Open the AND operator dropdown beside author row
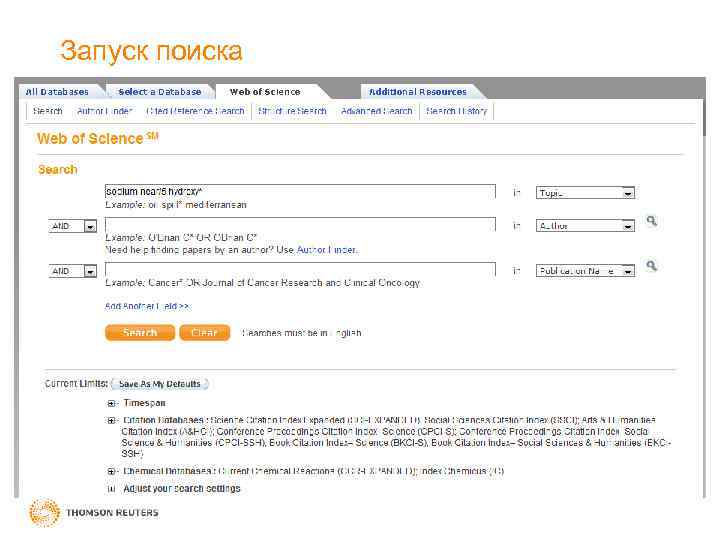This screenshot has height=540, width=720. (x=73, y=226)
